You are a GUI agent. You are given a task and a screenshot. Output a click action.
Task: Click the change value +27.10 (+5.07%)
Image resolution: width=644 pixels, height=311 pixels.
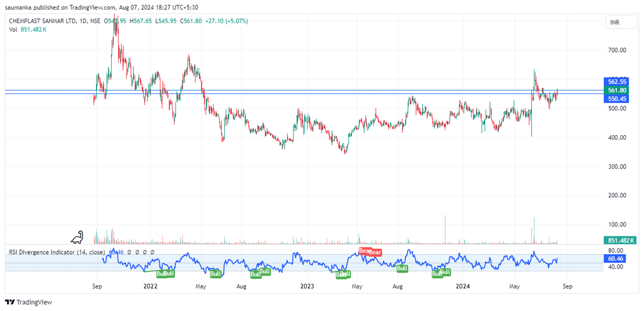(x=227, y=21)
